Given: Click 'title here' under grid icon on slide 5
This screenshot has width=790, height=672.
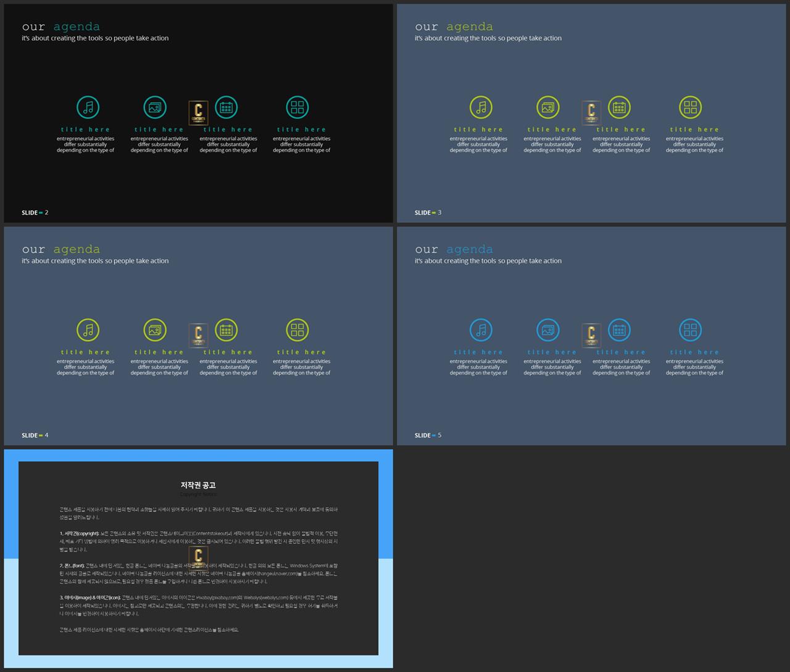Looking at the screenshot, I should (x=695, y=352).
